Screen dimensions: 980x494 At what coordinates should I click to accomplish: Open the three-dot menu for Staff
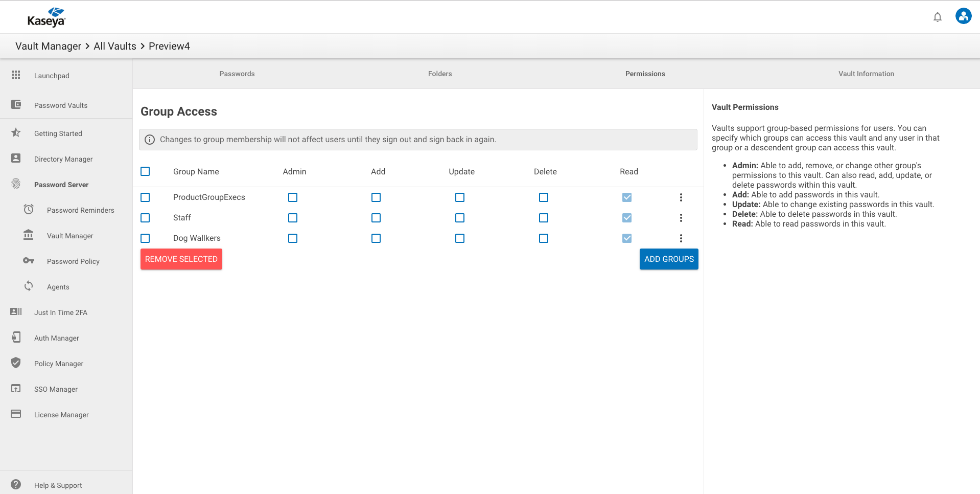(x=681, y=218)
